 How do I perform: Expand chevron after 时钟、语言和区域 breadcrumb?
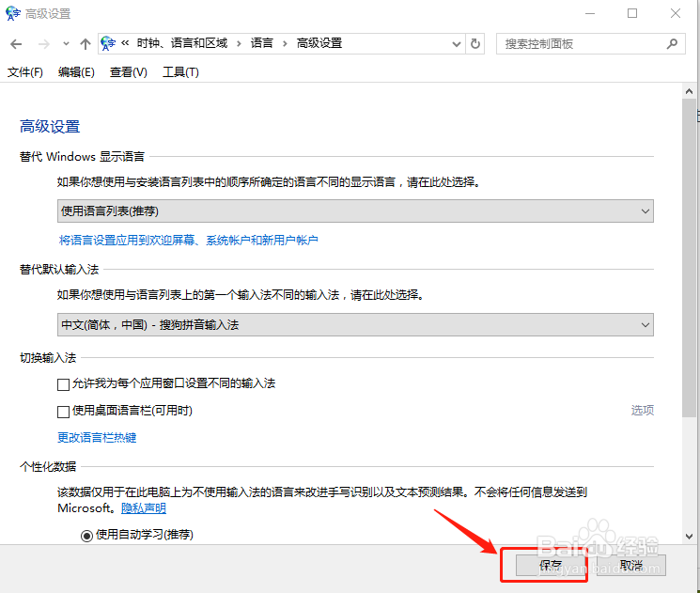239,44
